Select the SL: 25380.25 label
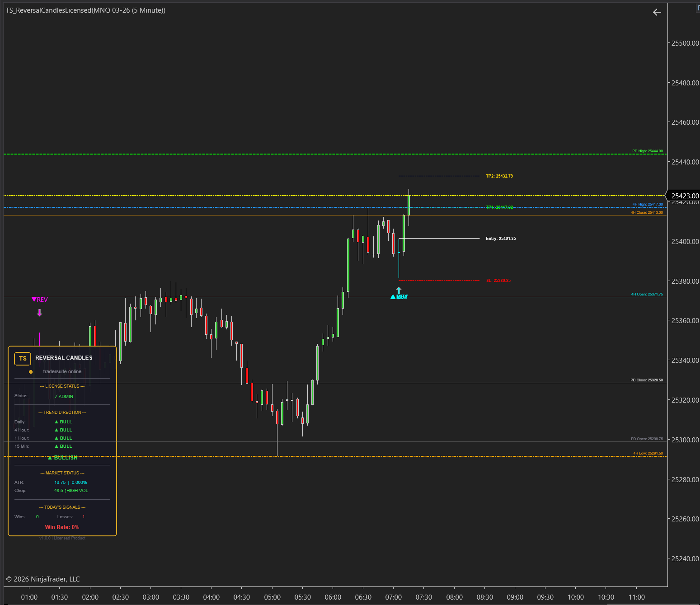 click(498, 281)
